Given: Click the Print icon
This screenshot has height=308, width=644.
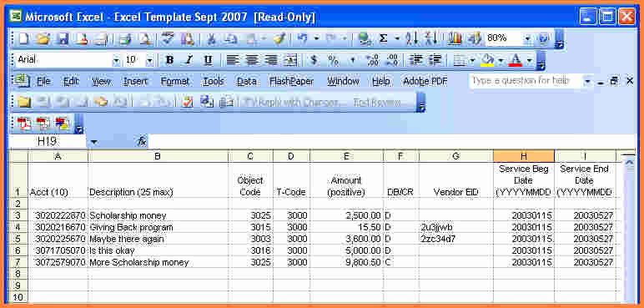Looking at the screenshot, I should 100,39.
